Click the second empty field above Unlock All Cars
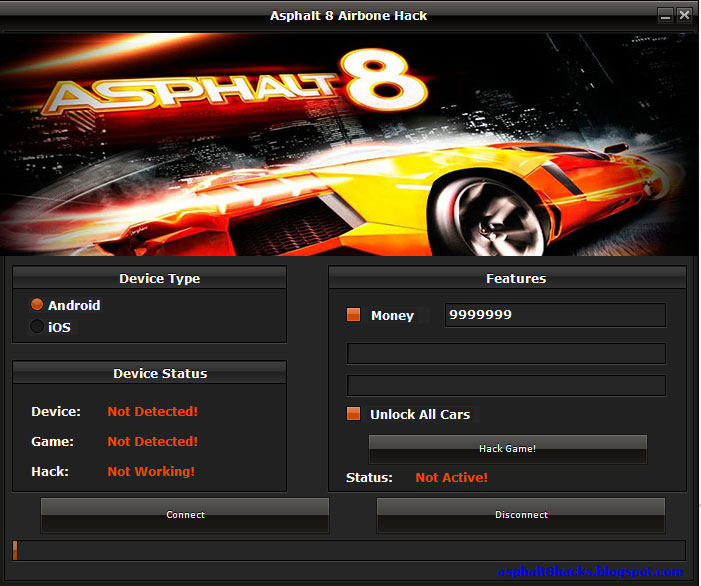This screenshot has height=586, width=701. pos(507,385)
